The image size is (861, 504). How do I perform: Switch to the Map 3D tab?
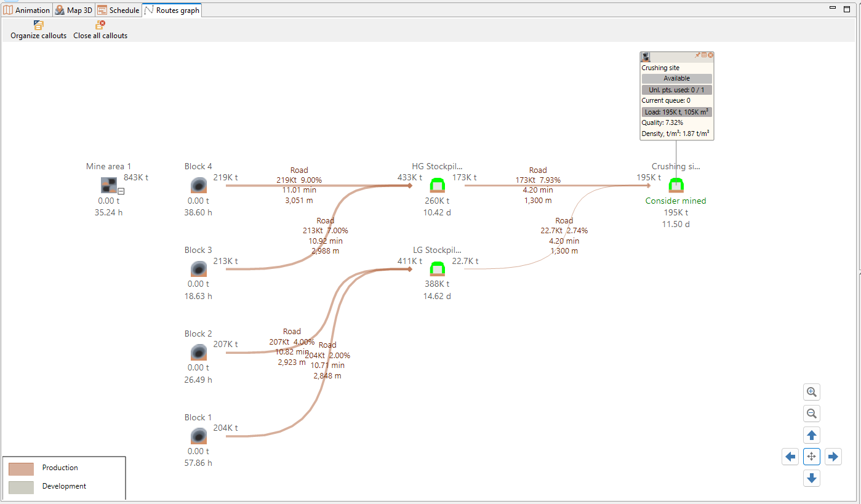pyautogui.click(x=73, y=10)
